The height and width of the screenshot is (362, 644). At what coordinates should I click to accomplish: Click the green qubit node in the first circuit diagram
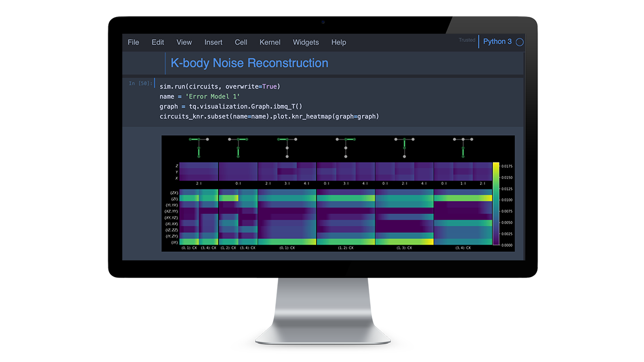tap(190, 140)
